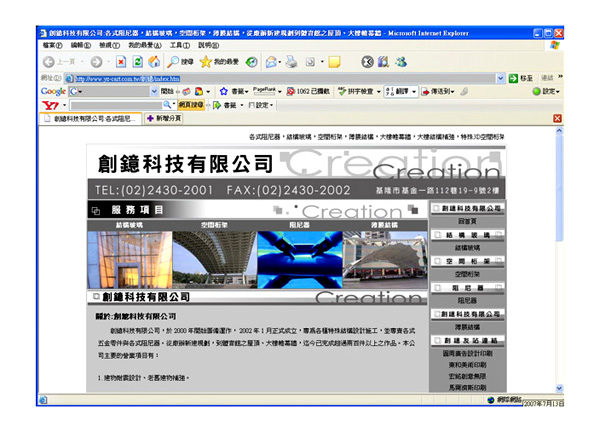The image size is (600, 432).
Task: Click the Forward arrow button
Action: point(96,62)
